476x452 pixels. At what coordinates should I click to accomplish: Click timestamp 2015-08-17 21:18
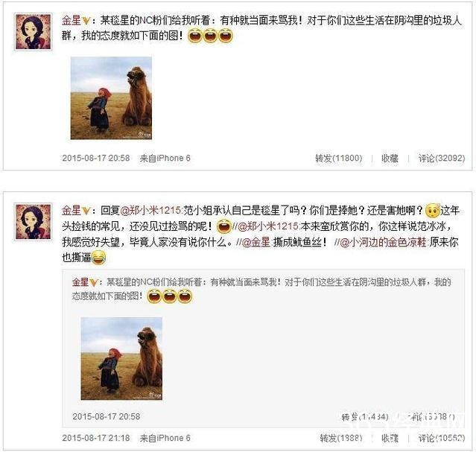point(96,438)
